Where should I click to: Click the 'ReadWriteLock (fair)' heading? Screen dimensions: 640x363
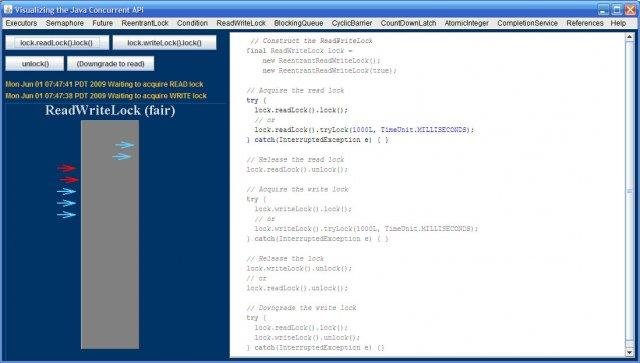pos(110,110)
